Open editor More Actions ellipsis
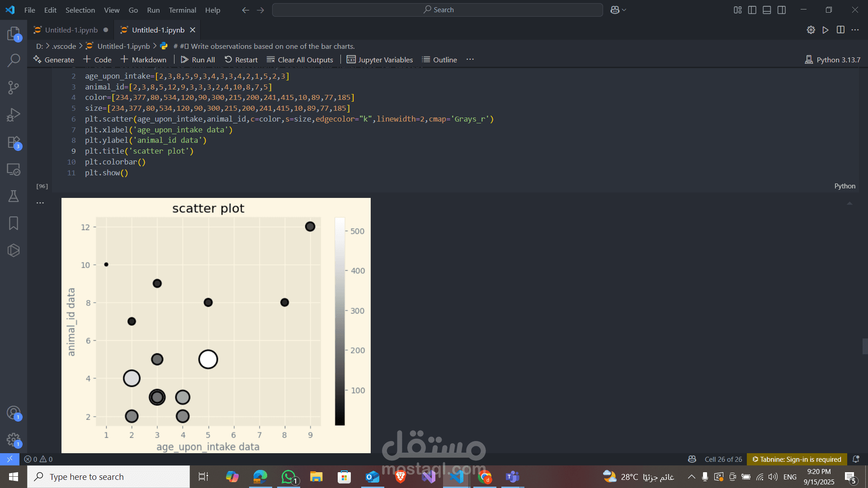This screenshot has width=868, height=488. click(x=855, y=30)
